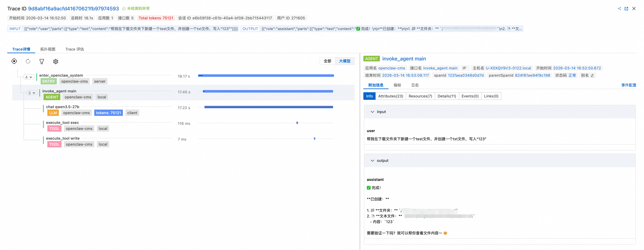
Task: Click the Trace ID hyperlink
Action: 73,9
